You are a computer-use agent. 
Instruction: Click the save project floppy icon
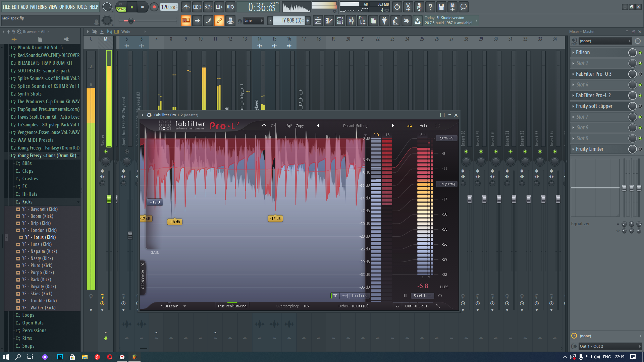pos(441,7)
